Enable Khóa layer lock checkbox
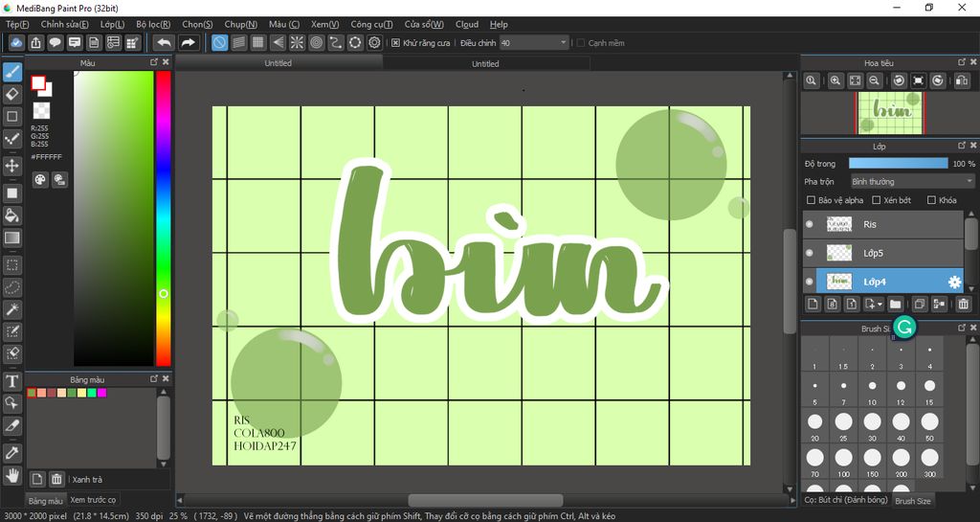The height and width of the screenshot is (522, 980). point(931,200)
